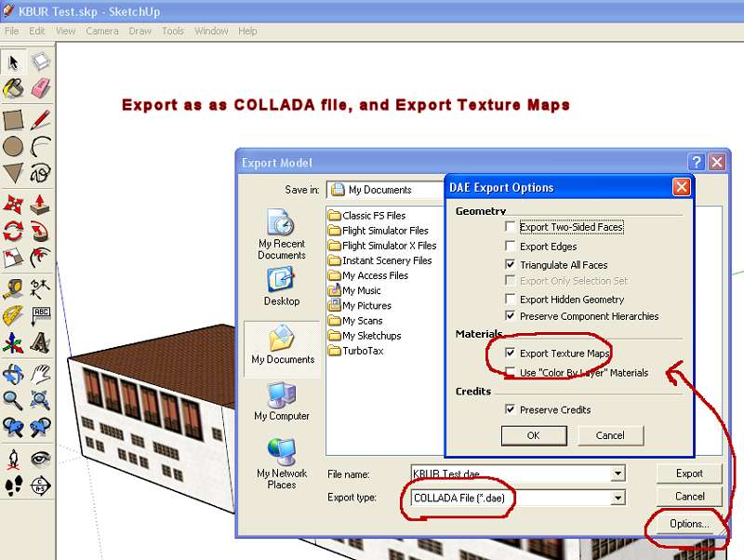Pick the Scale tool
This screenshot has height=560, width=744.
tap(13, 258)
